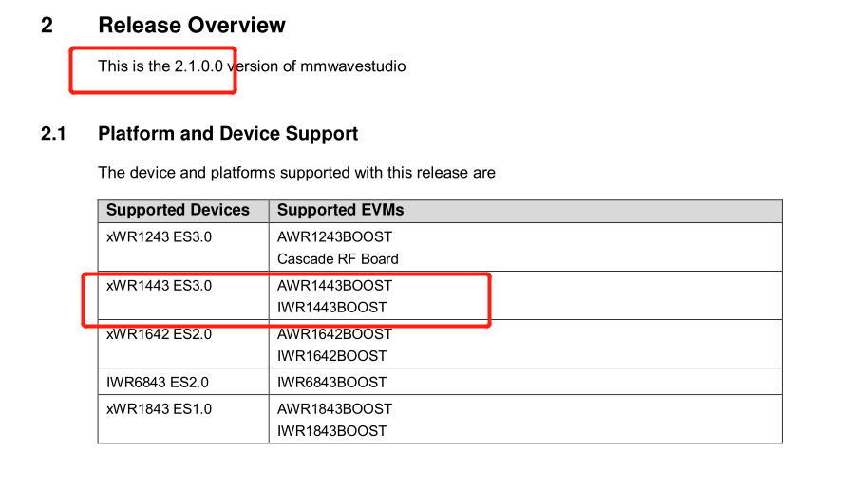Select the xWR1642 ES2.0 device cell
Image resolution: width=868 pixels, height=490 pixels.
(x=159, y=334)
